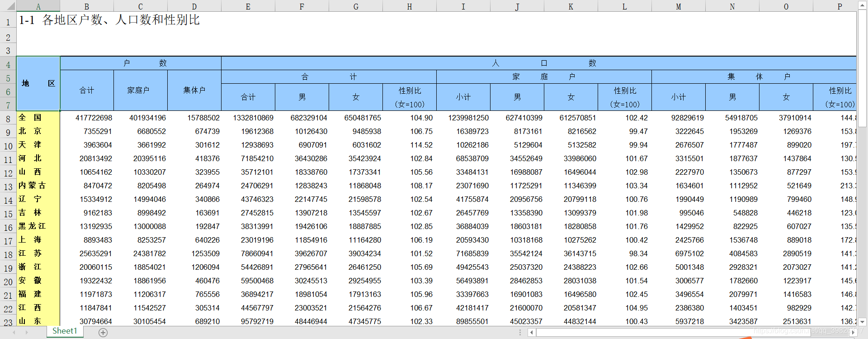
Task: Select row 8 header
Action: 8,119
